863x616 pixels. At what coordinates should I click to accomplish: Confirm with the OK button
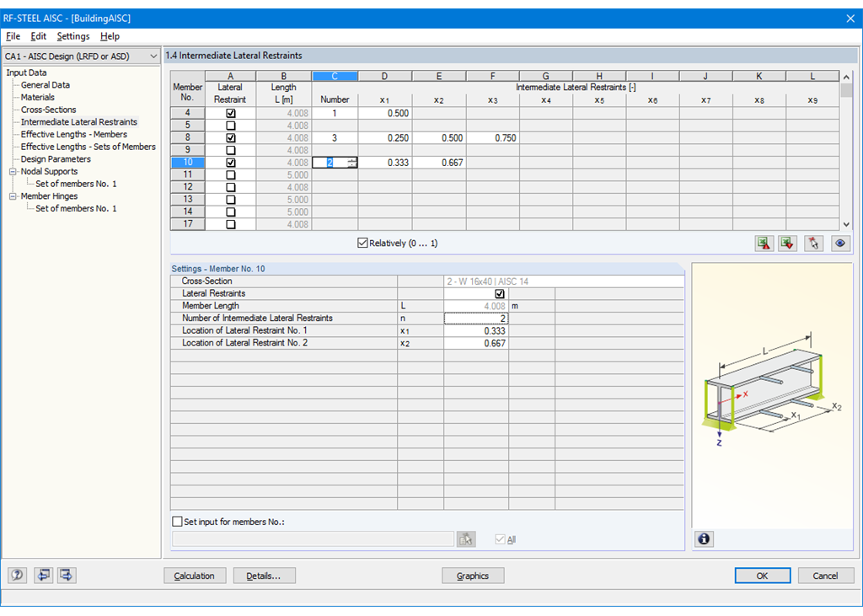[x=762, y=576]
